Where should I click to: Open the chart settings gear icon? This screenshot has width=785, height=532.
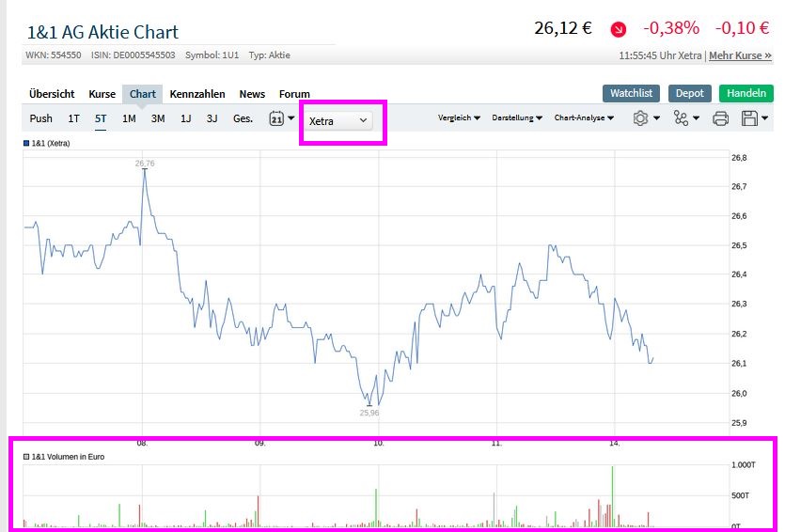pyautogui.click(x=640, y=118)
